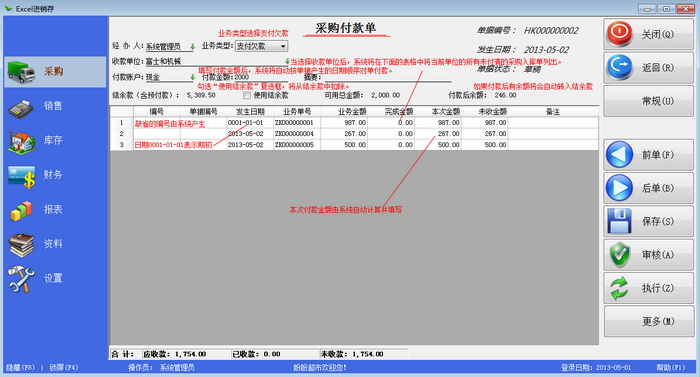Click cell ZK000000005 in 业务单号 column
700x377 pixels.
pyautogui.click(x=296, y=145)
